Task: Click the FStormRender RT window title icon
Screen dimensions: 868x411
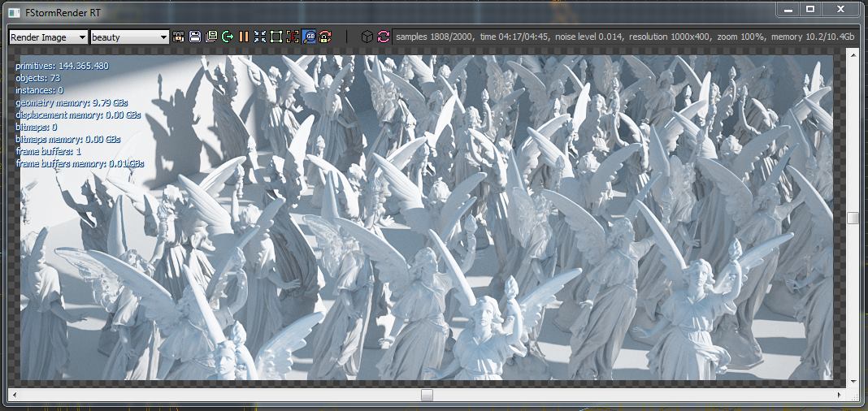Action: [15, 11]
